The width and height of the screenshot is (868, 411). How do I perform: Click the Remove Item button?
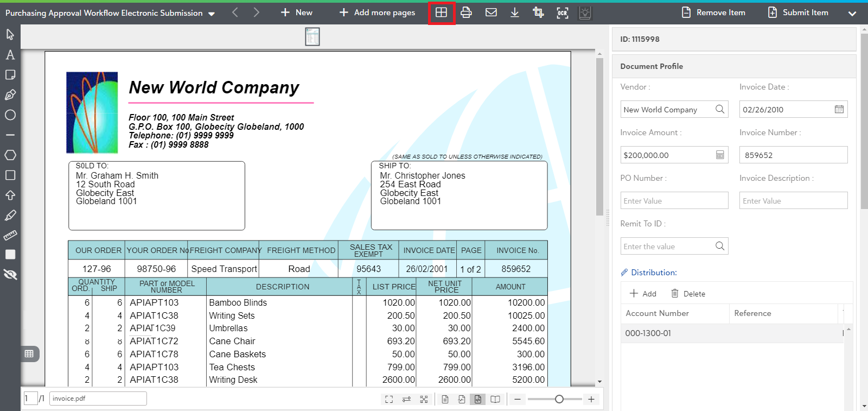[x=713, y=12]
